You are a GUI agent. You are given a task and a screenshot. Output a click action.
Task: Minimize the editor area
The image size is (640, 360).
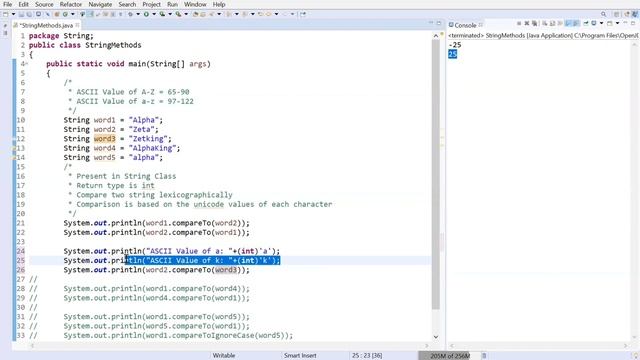click(431, 23)
